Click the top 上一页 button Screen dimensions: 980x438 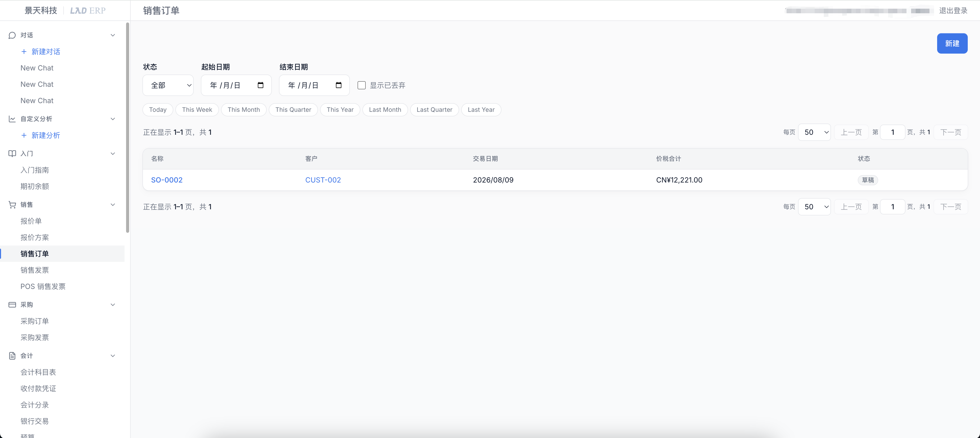click(851, 132)
